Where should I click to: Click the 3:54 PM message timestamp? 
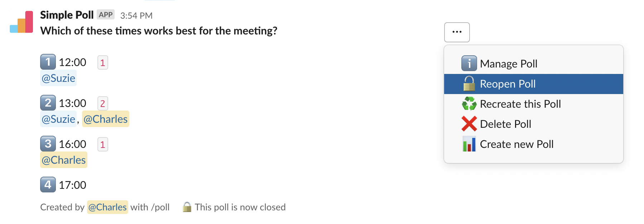coord(136,15)
